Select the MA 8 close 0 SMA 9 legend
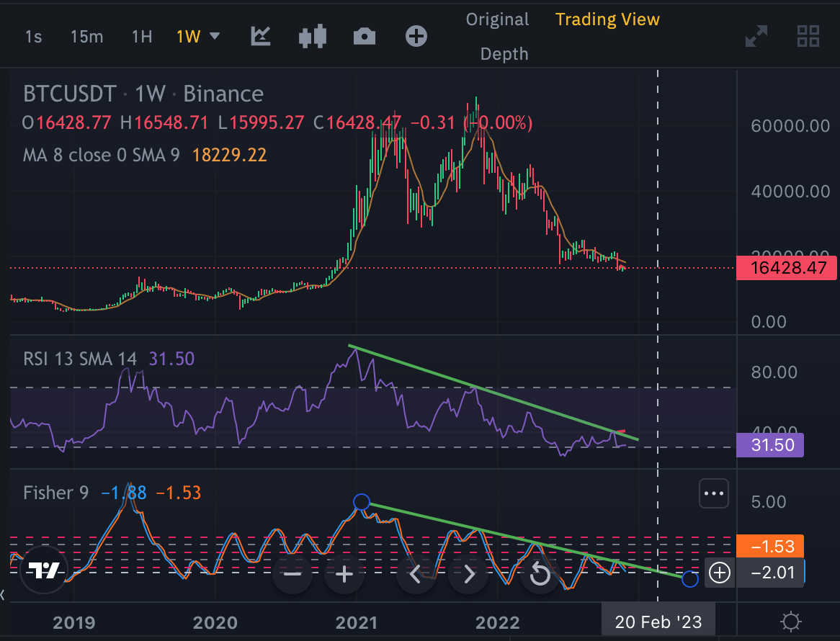The image size is (840, 641). pos(102,156)
